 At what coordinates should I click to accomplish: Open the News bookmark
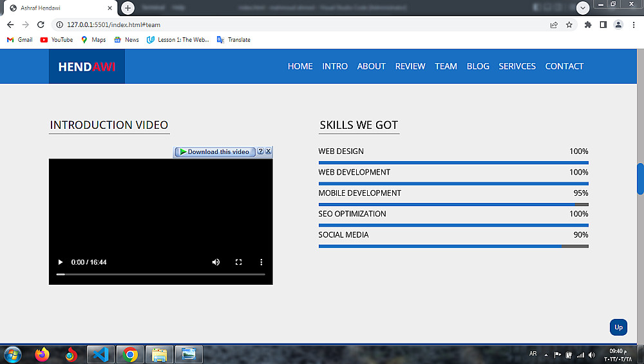pos(126,40)
